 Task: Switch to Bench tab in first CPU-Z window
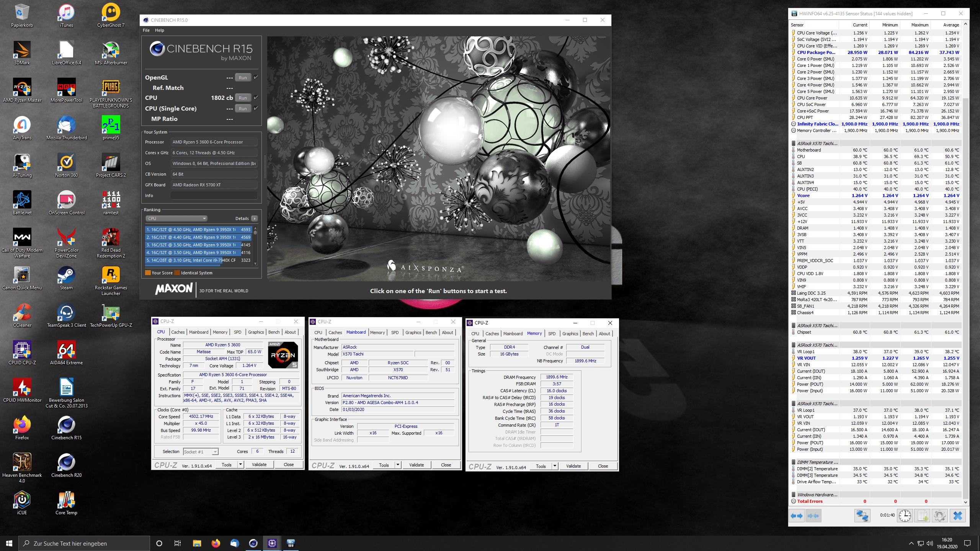tap(274, 332)
